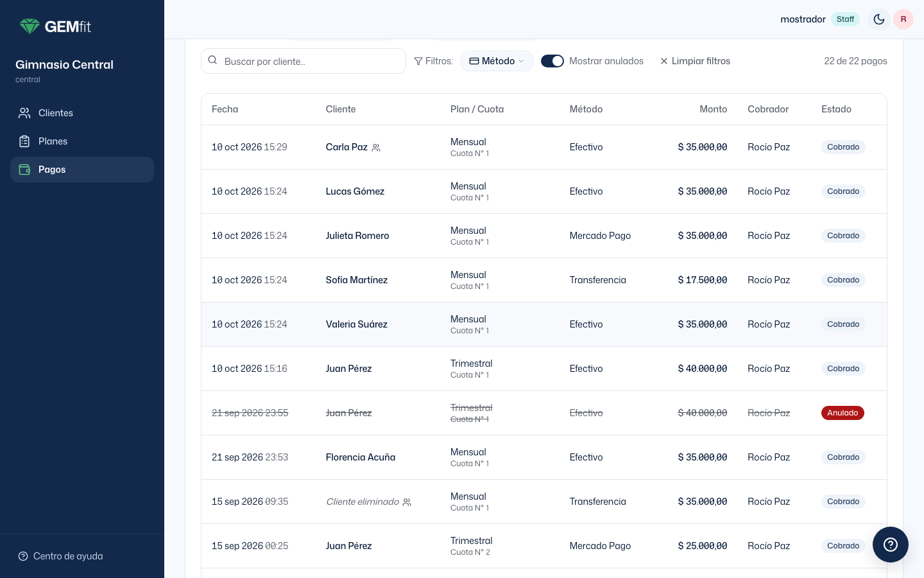Click the Cobrador column header
The height and width of the screenshot is (578, 924).
(768, 109)
